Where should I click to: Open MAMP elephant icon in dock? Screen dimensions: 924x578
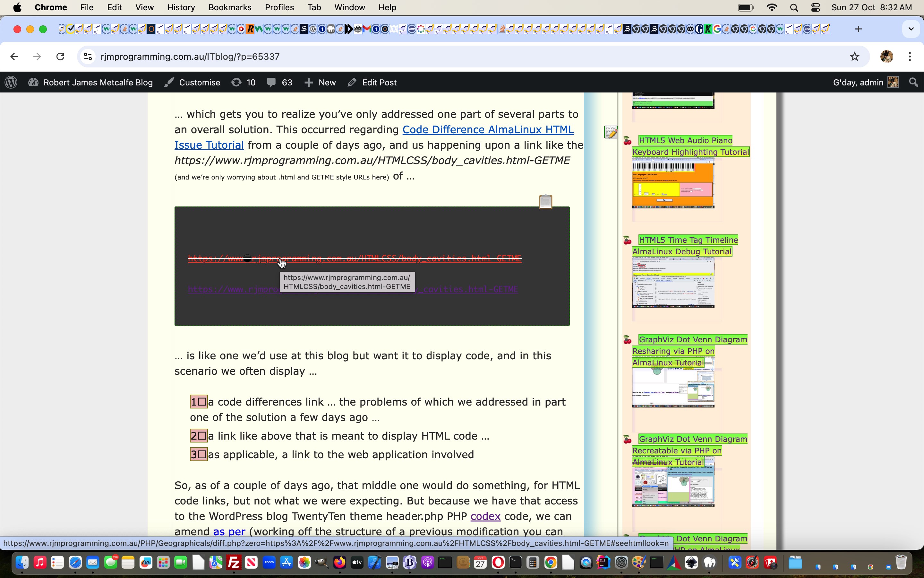tap(709, 562)
